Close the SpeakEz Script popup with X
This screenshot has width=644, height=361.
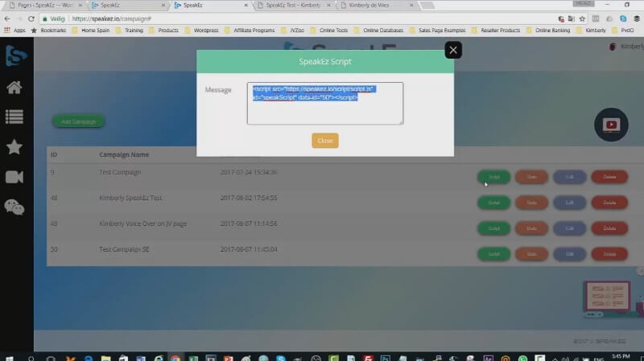[453, 50]
